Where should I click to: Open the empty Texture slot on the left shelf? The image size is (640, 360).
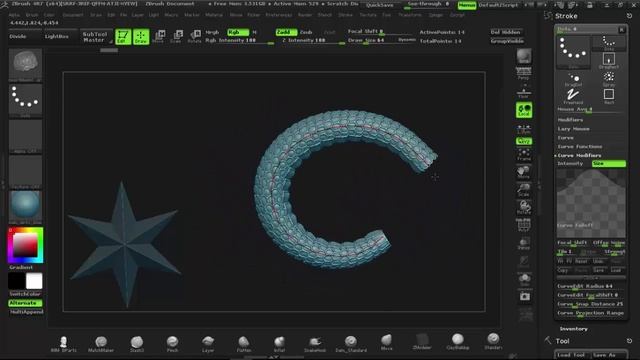point(25,171)
